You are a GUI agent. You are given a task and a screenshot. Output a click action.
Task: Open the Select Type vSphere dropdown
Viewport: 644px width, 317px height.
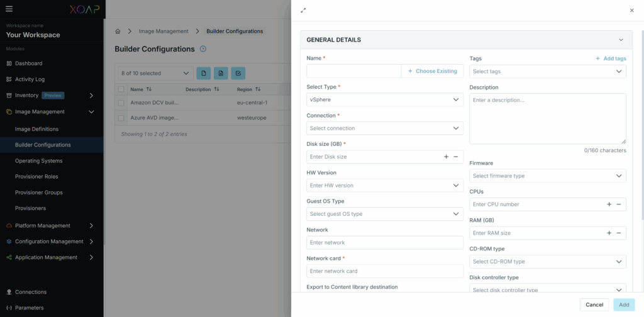pyautogui.click(x=385, y=99)
